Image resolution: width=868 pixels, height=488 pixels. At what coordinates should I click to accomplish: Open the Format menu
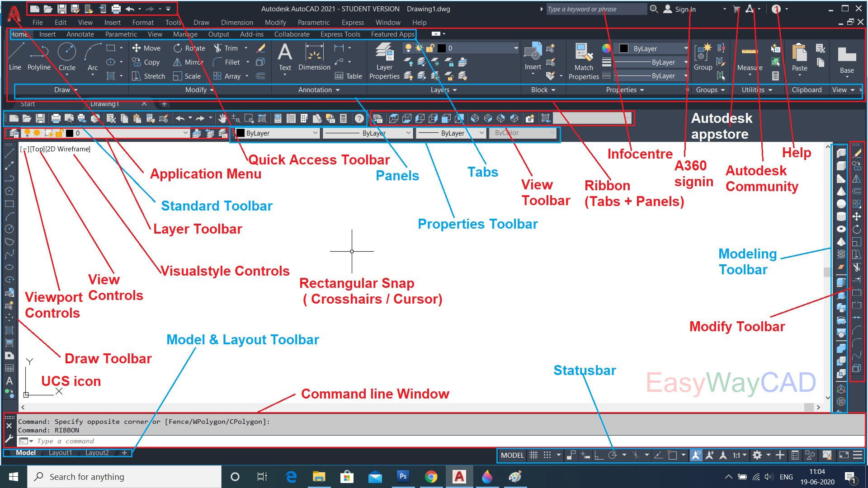[x=142, y=22]
